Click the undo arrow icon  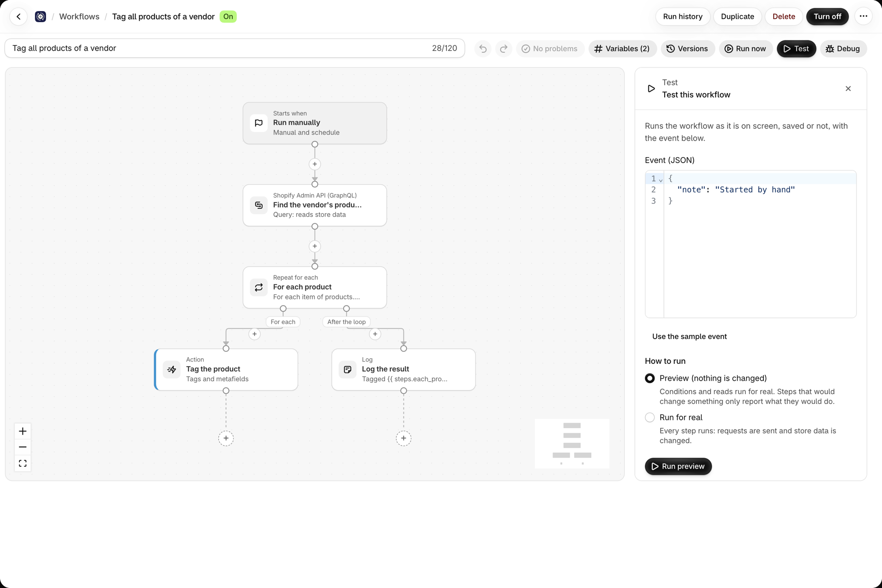(x=483, y=49)
